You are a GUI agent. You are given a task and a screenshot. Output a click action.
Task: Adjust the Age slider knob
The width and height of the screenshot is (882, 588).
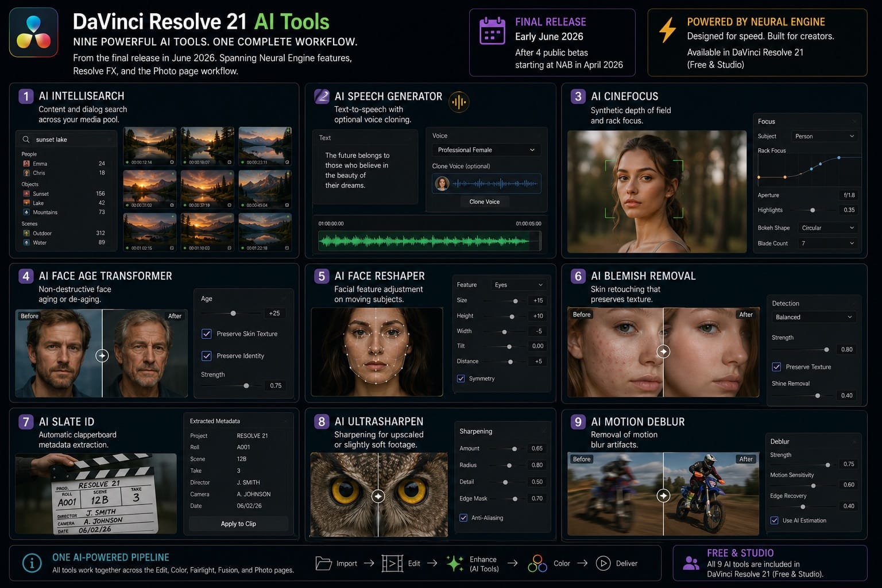[x=233, y=314]
